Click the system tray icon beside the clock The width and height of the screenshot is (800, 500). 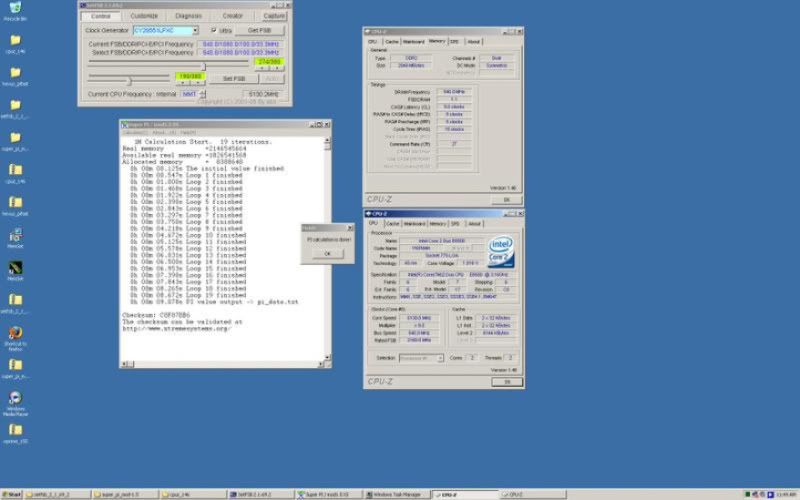770,494
